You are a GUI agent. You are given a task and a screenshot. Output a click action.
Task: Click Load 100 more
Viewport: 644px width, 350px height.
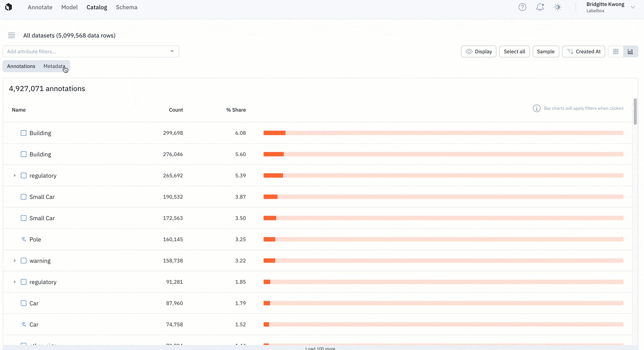point(320,348)
